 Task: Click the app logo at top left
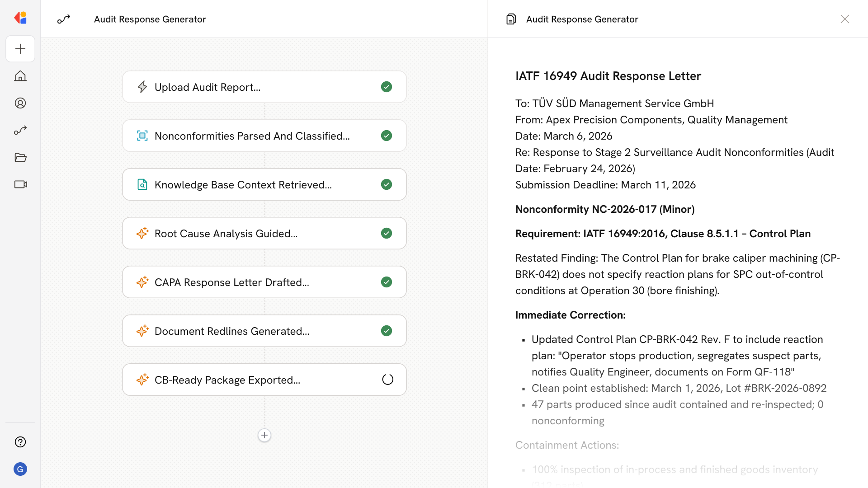(20, 18)
